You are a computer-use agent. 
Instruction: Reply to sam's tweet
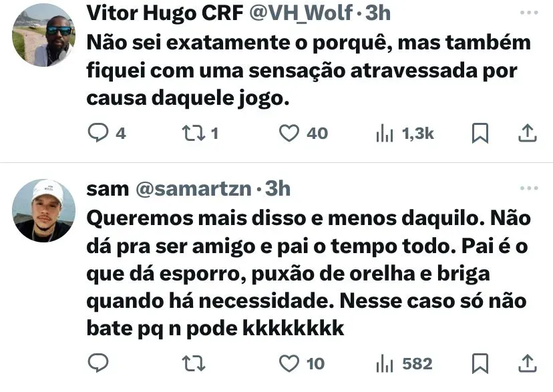point(98,363)
